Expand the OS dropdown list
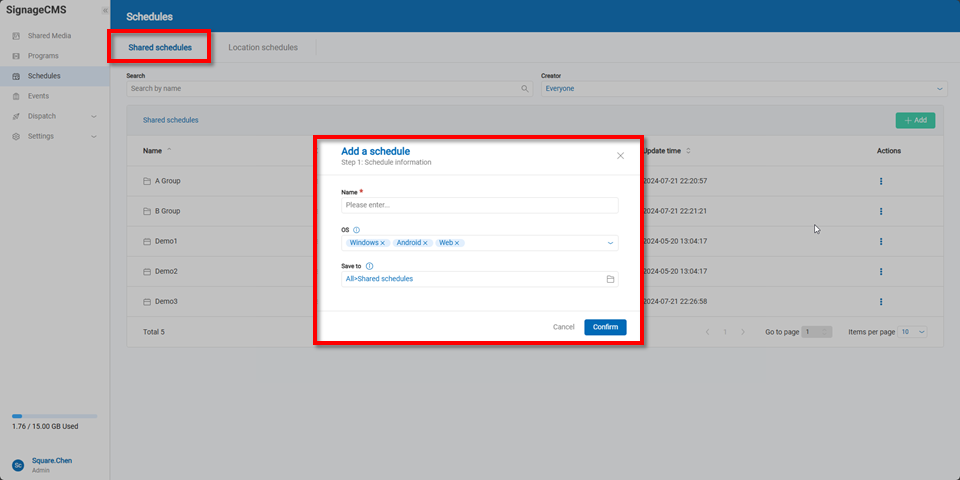Screen dimensions: 960x480 click(610, 243)
